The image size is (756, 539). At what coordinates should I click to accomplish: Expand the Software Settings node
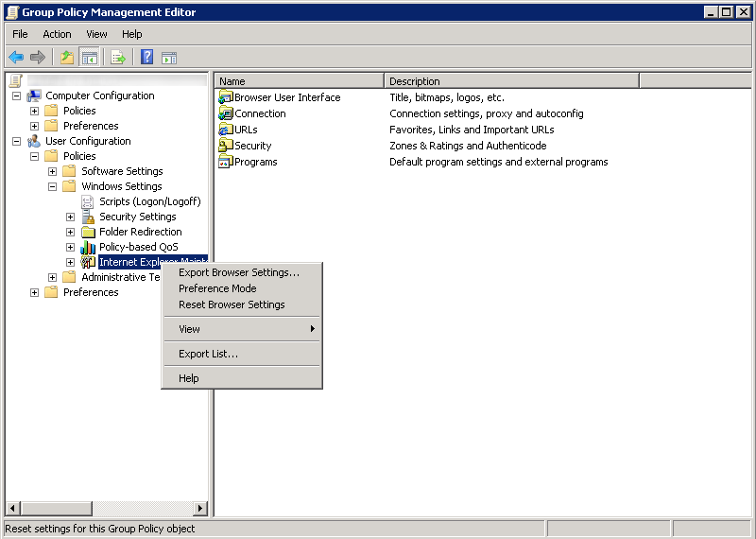(53, 171)
